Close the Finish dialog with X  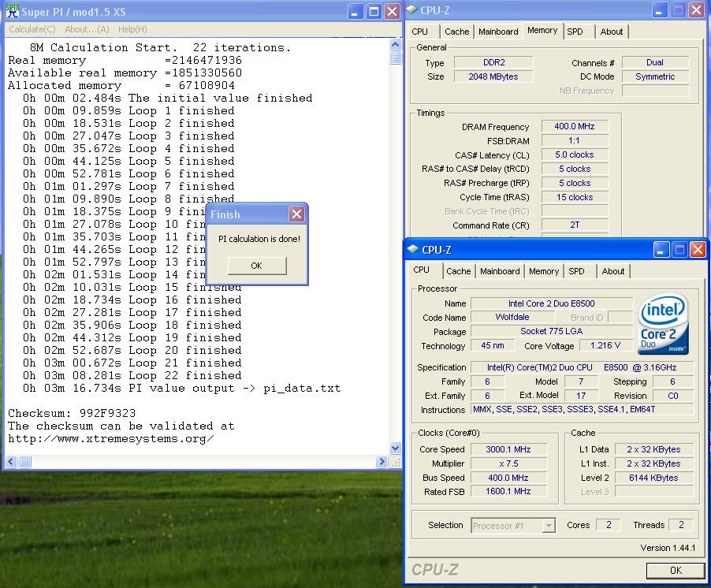click(x=296, y=214)
